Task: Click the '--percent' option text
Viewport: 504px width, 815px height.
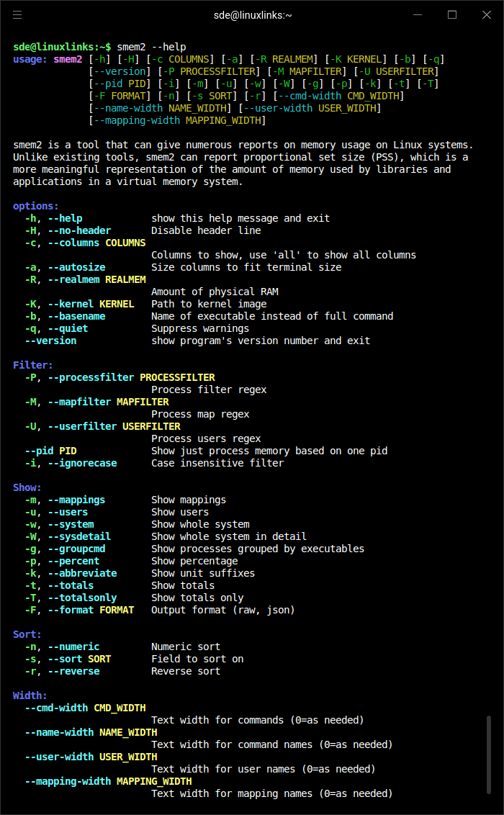Action: point(73,561)
